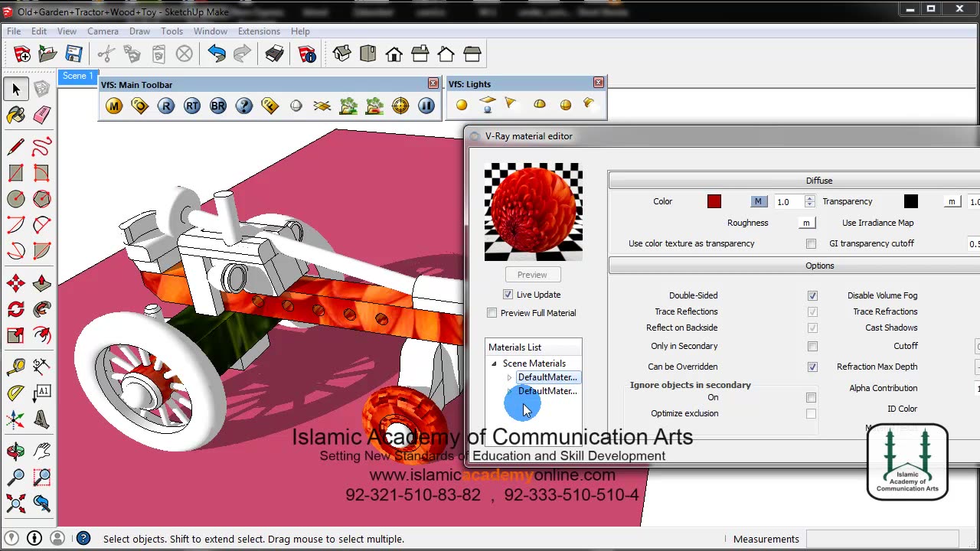Collapse the Diffuse section header
Image resolution: width=980 pixels, height=551 pixels.
794,181
